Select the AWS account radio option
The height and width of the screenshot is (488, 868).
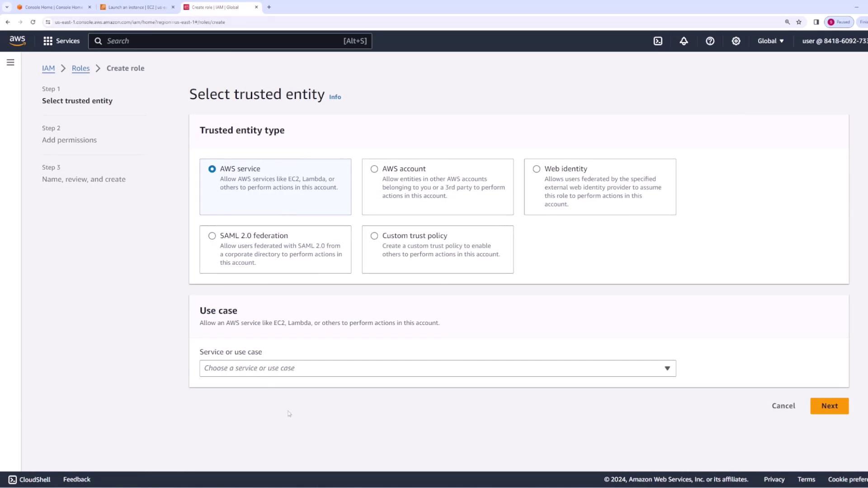tap(374, 169)
